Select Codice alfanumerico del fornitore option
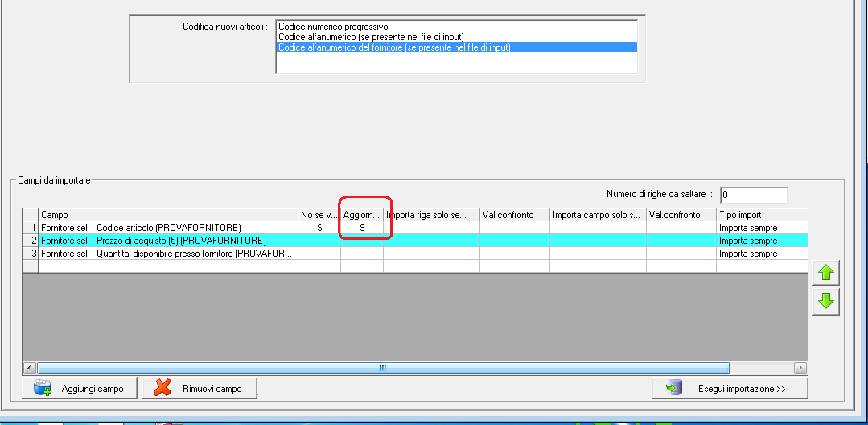Viewport: 868px width, 425px height. coord(456,47)
